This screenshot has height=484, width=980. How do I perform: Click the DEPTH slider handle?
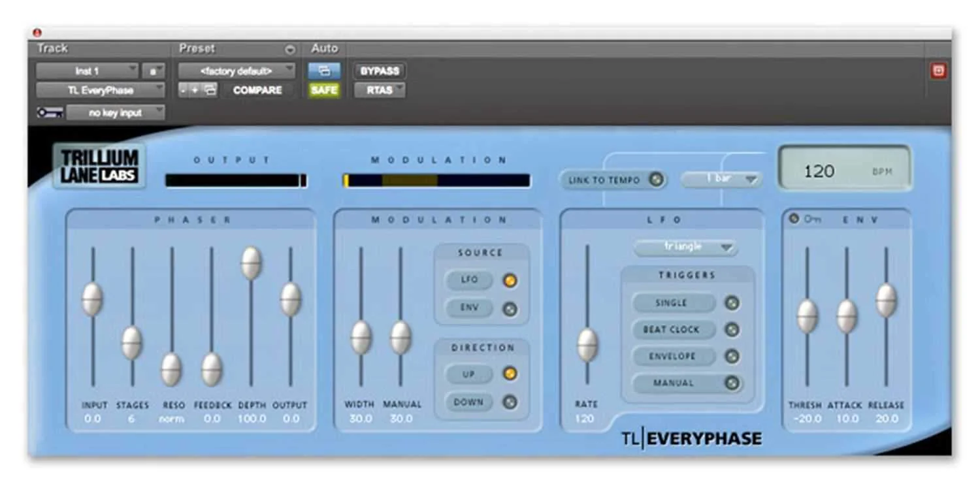point(252,263)
